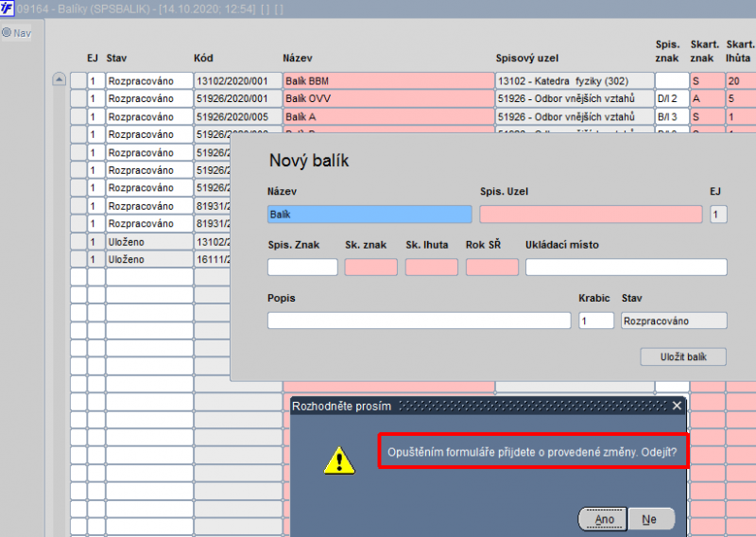The image size is (756, 537).
Task: Click Spis. znak cell B/I 3
Action: [672, 117]
